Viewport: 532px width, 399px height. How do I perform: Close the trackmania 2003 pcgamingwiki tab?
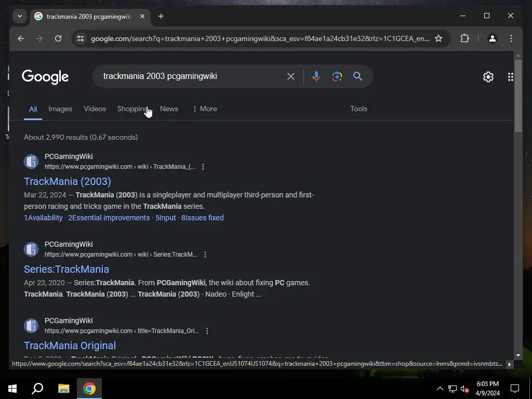click(142, 16)
